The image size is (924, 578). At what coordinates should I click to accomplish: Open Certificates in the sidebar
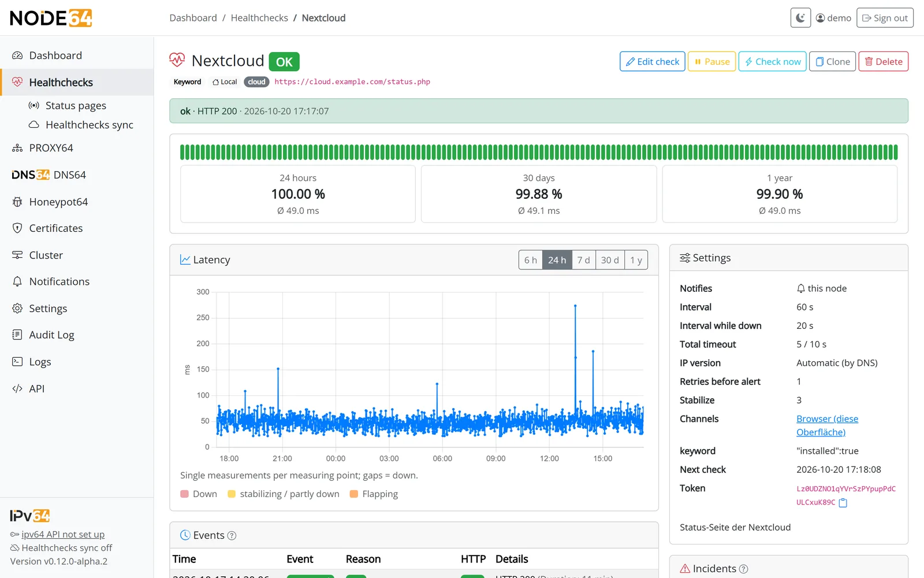pos(77,228)
